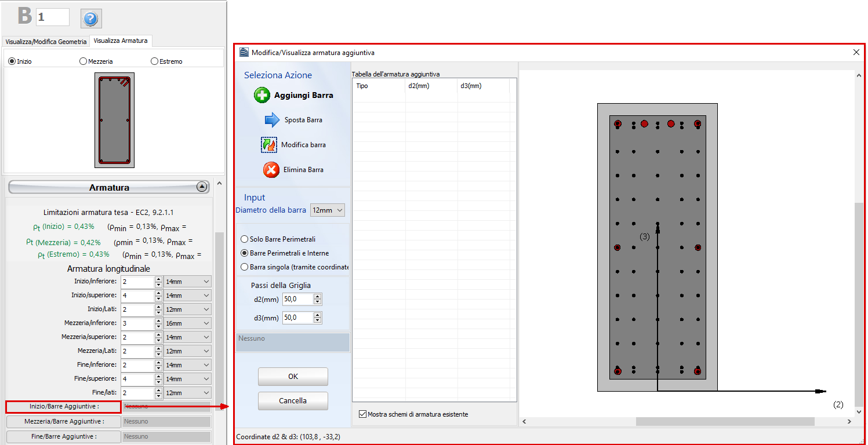The width and height of the screenshot is (868, 445).
Task: Click the d2(mm) grid step input field
Action: [x=297, y=299]
